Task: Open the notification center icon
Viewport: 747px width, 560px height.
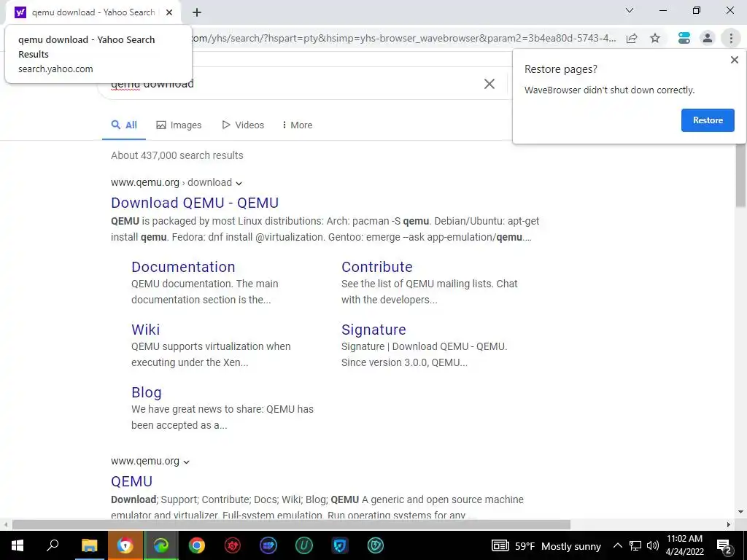Action: tap(724, 545)
